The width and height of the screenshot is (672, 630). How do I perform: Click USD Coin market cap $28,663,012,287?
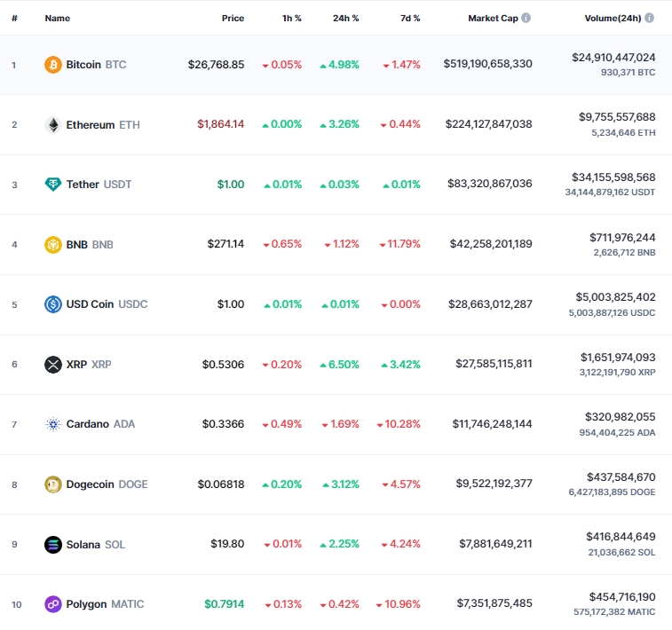click(490, 304)
